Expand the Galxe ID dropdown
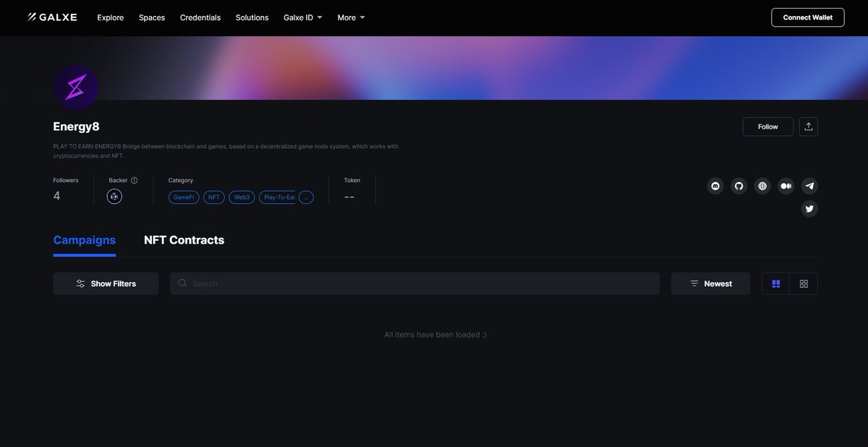The height and width of the screenshot is (447, 868). [x=303, y=17]
